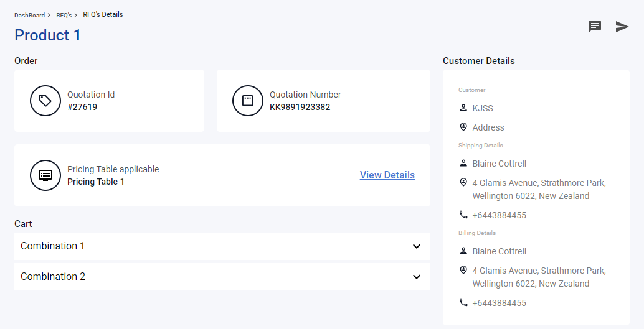Click the billing location pin icon
The image size is (644, 329).
click(x=463, y=270)
